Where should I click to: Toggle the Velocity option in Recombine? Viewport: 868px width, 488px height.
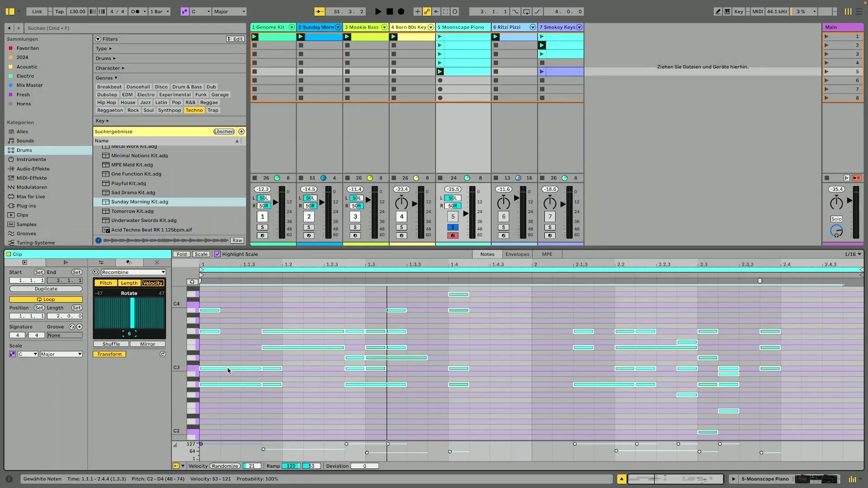pyautogui.click(x=152, y=283)
